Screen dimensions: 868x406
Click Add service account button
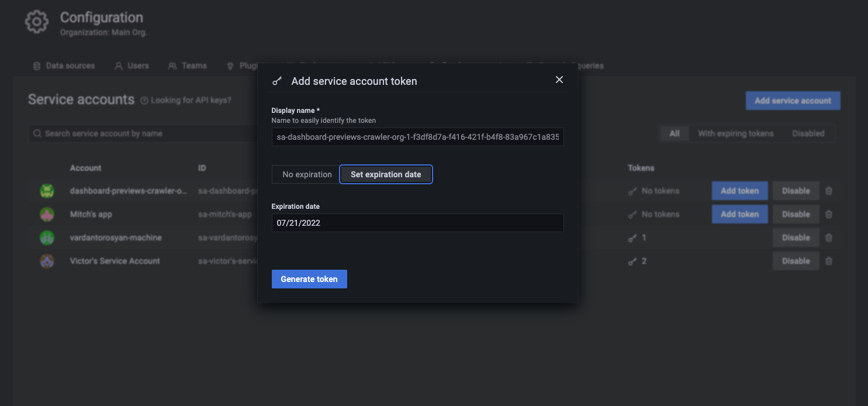coord(793,100)
